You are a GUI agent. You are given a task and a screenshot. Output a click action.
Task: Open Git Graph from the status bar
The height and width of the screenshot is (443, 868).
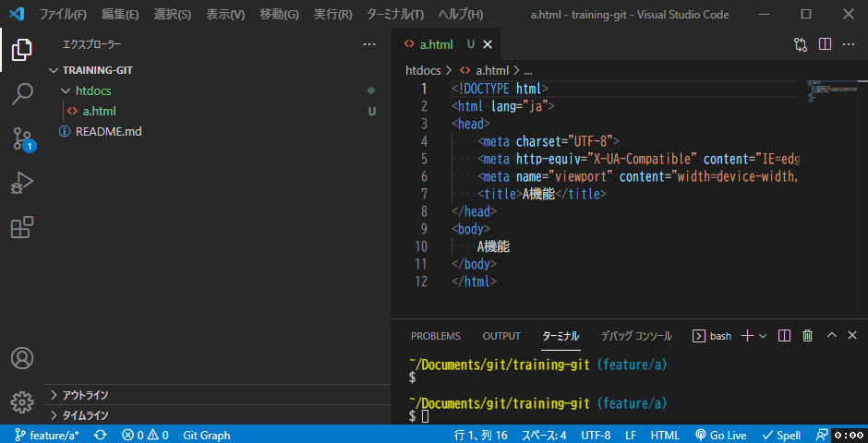(207, 436)
